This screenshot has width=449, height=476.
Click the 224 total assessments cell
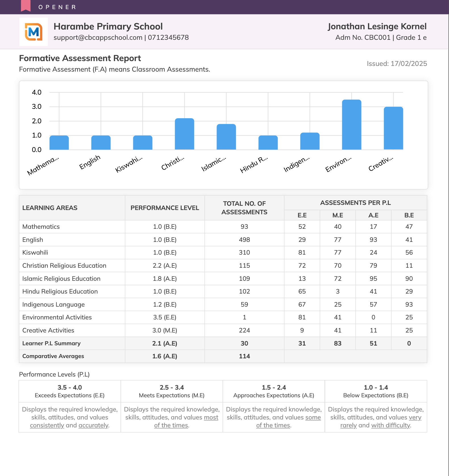point(244,330)
